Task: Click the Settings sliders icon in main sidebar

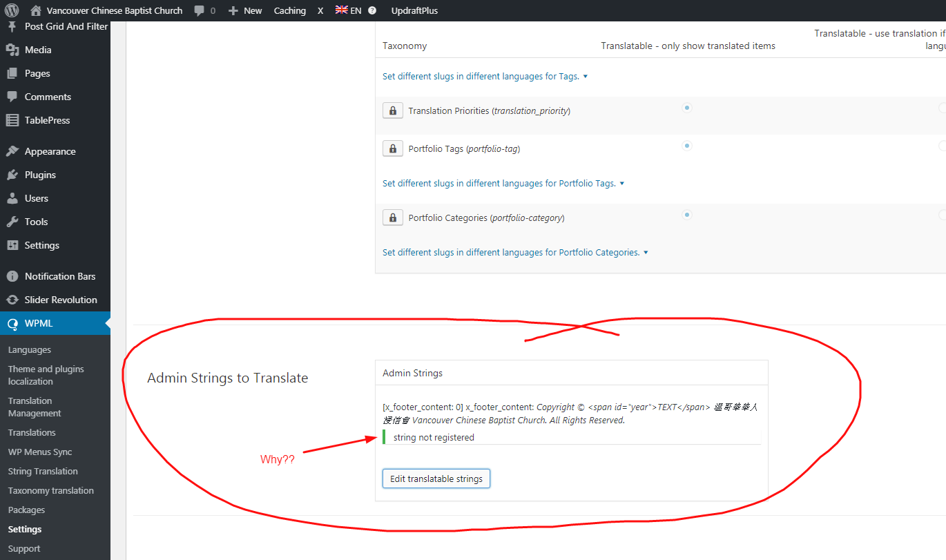Action: [x=12, y=245]
